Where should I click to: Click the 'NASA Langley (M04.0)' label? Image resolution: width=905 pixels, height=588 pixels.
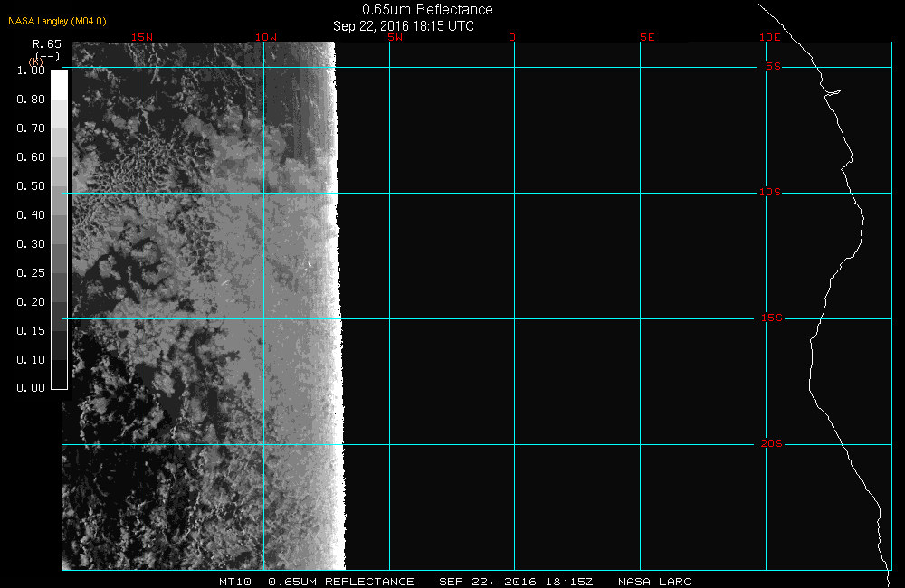click(x=57, y=22)
